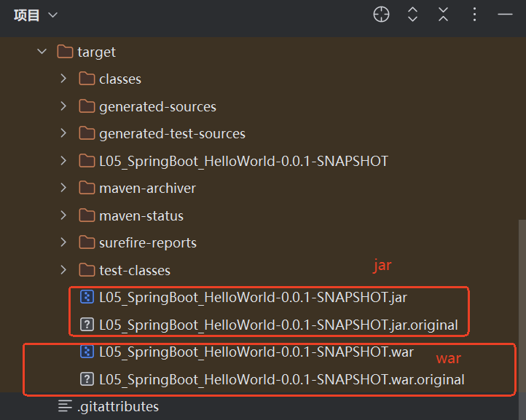Expand the test-classes folder chevron
The height and width of the screenshot is (420, 526).
click(63, 270)
